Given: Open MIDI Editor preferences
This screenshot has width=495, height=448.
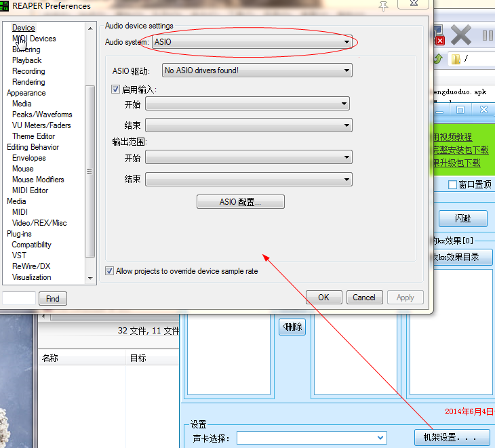Looking at the screenshot, I should [x=30, y=190].
